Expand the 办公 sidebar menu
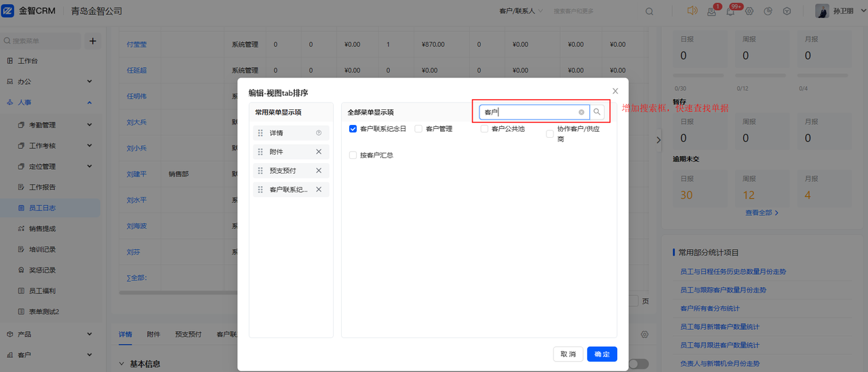Viewport: 868px width, 372px height. pos(90,81)
